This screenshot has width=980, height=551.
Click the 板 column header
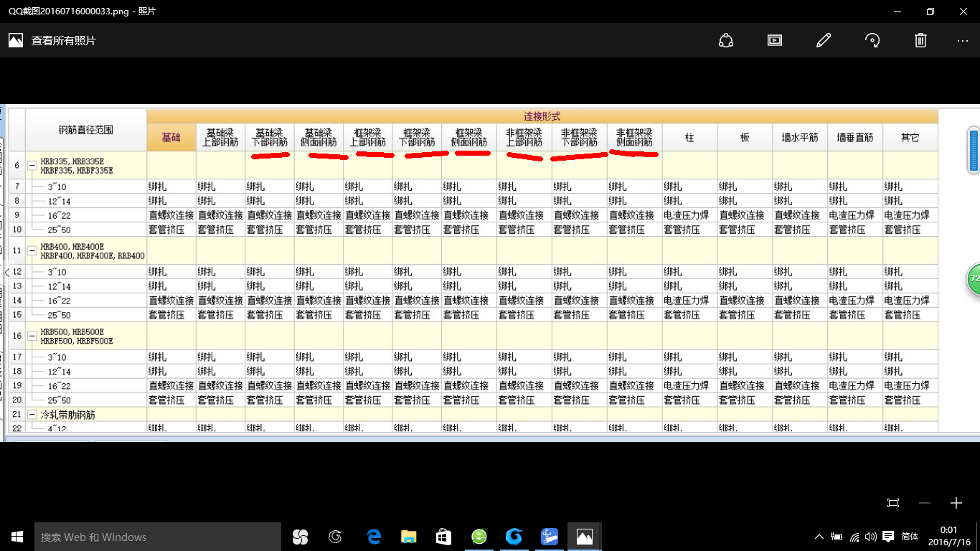[745, 138]
